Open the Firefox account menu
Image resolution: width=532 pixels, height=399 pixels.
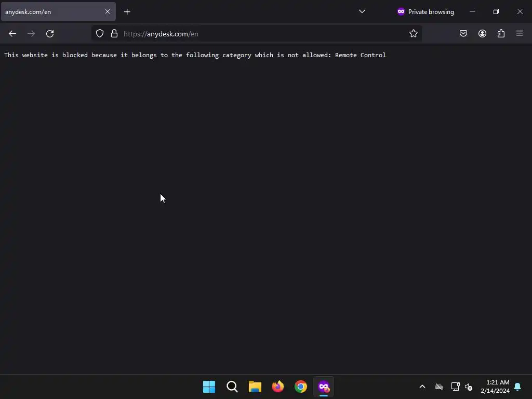click(482, 34)
